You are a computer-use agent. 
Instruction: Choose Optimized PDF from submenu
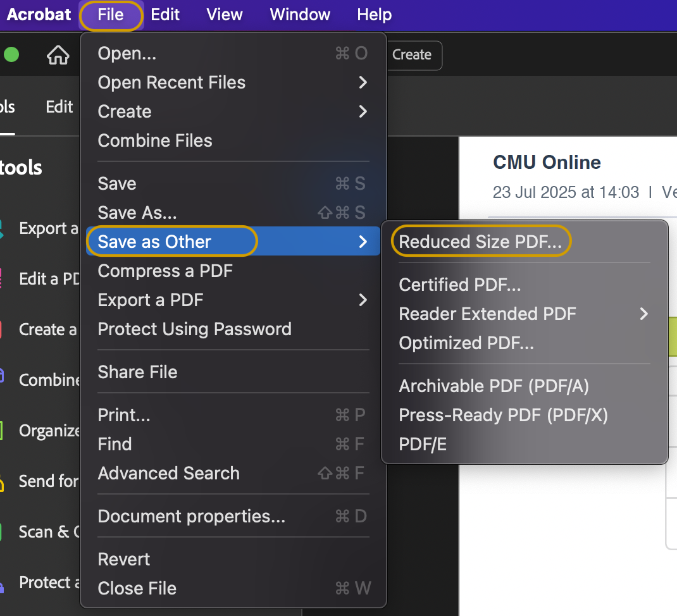coord(466,343)
